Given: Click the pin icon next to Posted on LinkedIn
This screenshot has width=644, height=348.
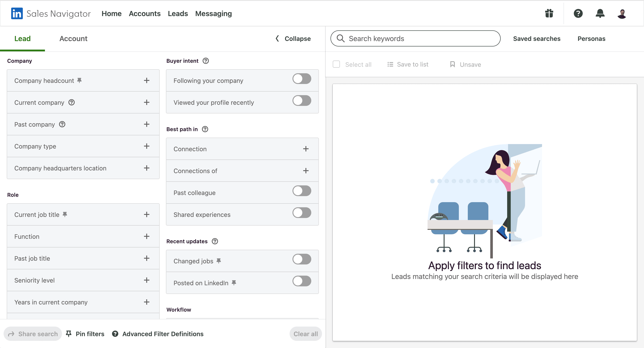Looking at the screenshot, I should 234,283.
